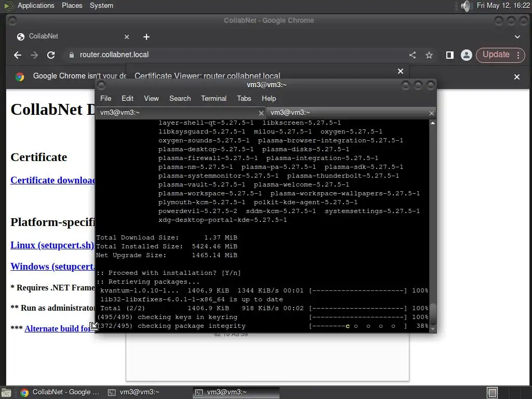532x399 pixels.
Task: Switch to second vm3@vm3 taskbar window
Action: [236, 392]
